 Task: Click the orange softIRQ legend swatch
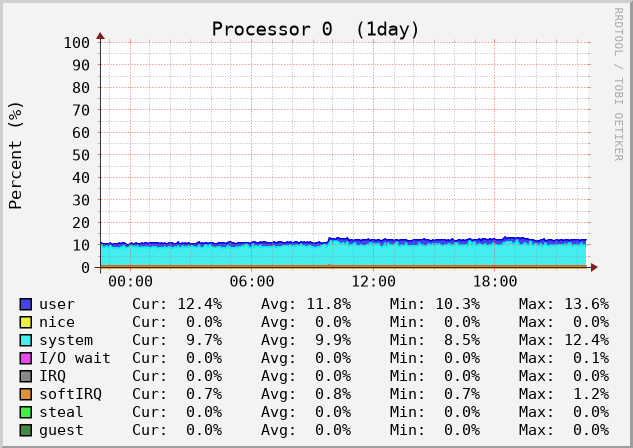point(26,394)
